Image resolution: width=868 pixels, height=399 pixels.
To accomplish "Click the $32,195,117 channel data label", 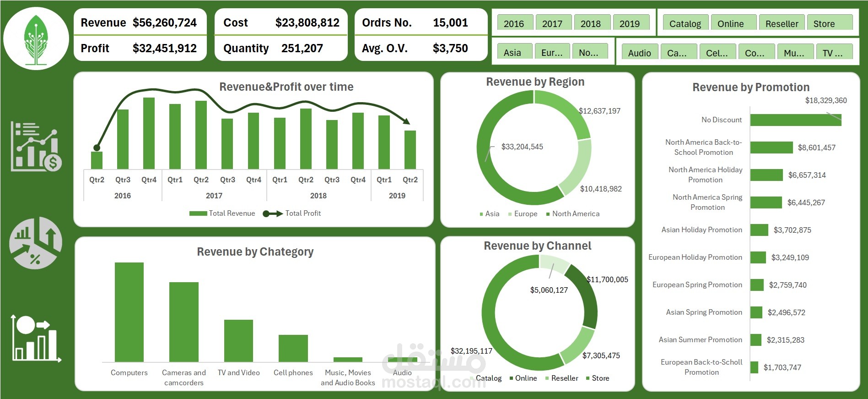I will pyautogui.click(x=471, y=351).
